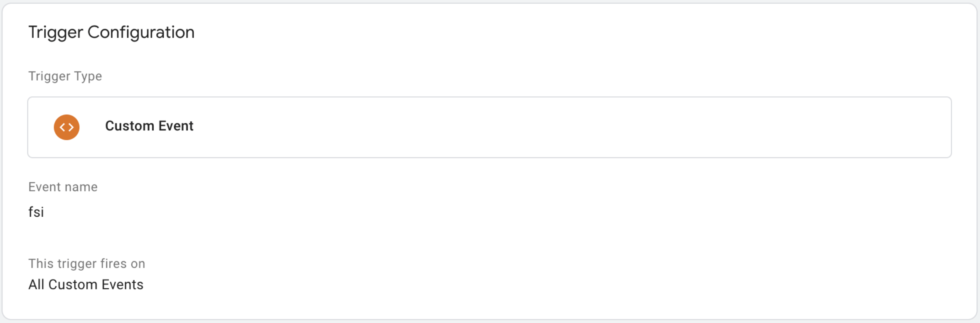
Task: Click the This trigger fires on label
Action: (86, 264)
